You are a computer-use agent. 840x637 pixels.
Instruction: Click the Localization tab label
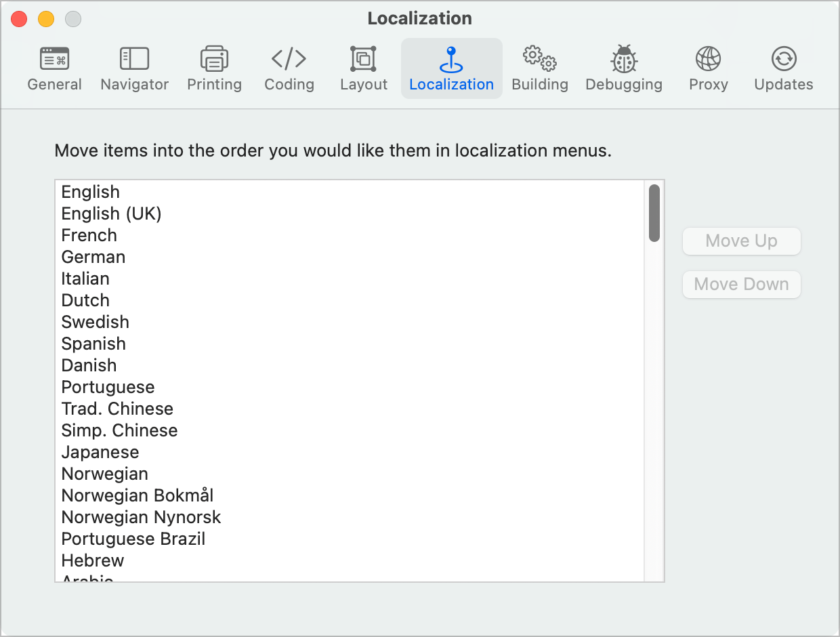click(451, 85)
